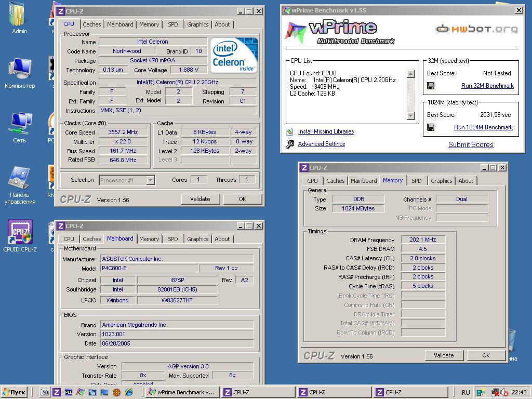Select the Caches tab in the Memory CPU-Z window
Viewport: 532px width, 399px height.
coord(335,181)
